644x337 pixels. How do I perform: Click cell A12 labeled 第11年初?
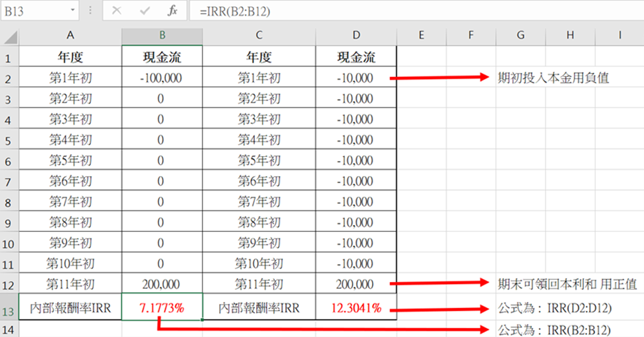[x=70, y=283]
